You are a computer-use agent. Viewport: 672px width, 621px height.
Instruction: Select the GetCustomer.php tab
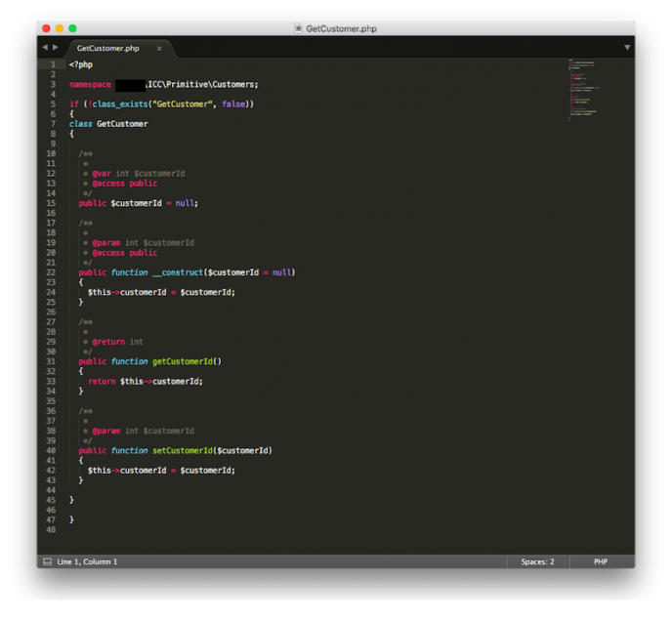[x=108, y=49]
